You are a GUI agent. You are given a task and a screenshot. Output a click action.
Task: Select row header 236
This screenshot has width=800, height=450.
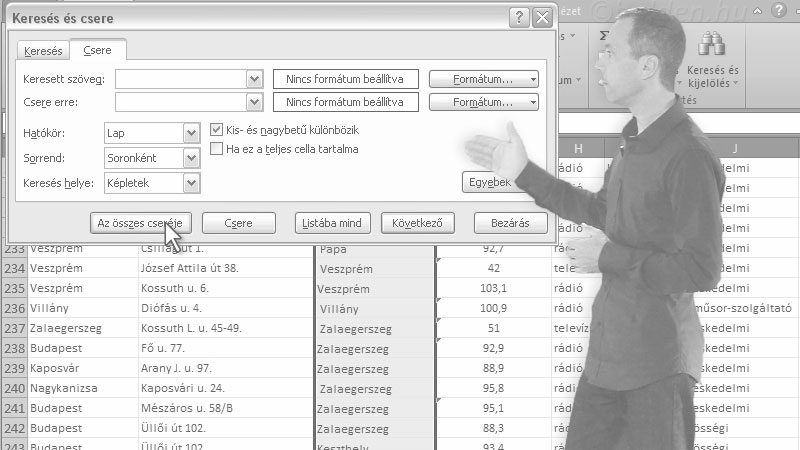14,308
